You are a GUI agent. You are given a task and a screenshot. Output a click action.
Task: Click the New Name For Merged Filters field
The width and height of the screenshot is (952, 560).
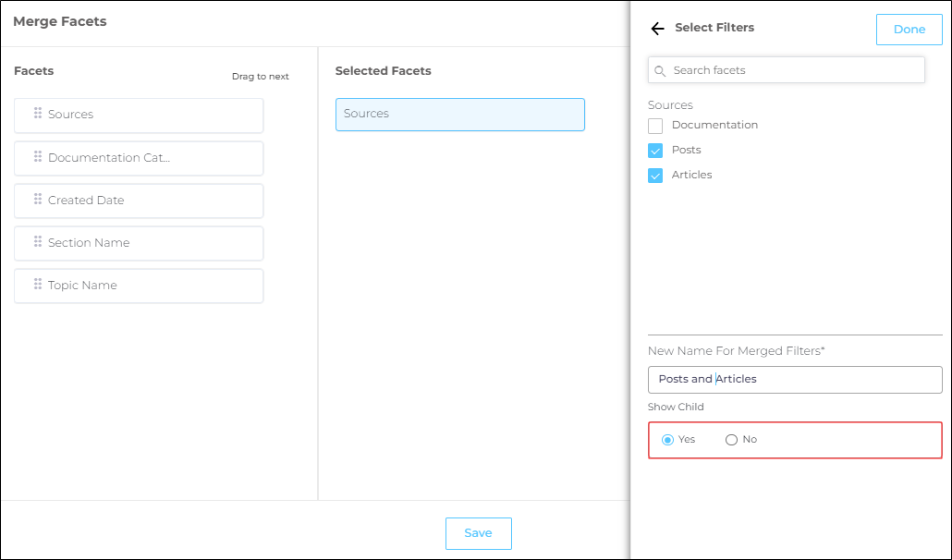point(795,379)
